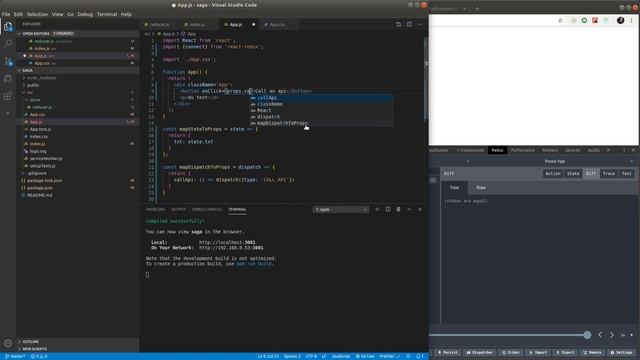This screenshot has width=640, height=360.
Task: Bookmark the page with the browser star icon
Action: (560, 20)
